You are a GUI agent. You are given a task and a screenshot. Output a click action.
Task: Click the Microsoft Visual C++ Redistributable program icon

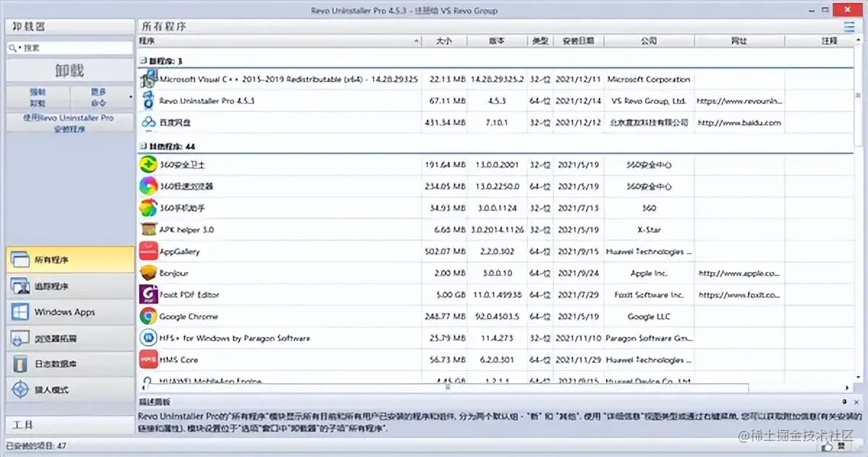coord(148,80)
